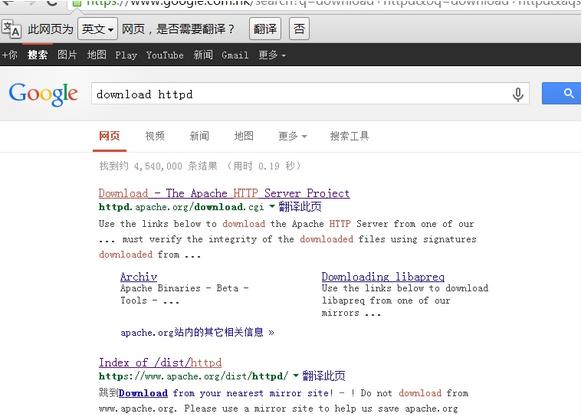Viewport: 582px width, 415px height.
Task: Open arrow next to apache.org/dist/httpd URL
Action: coord(296,376)
